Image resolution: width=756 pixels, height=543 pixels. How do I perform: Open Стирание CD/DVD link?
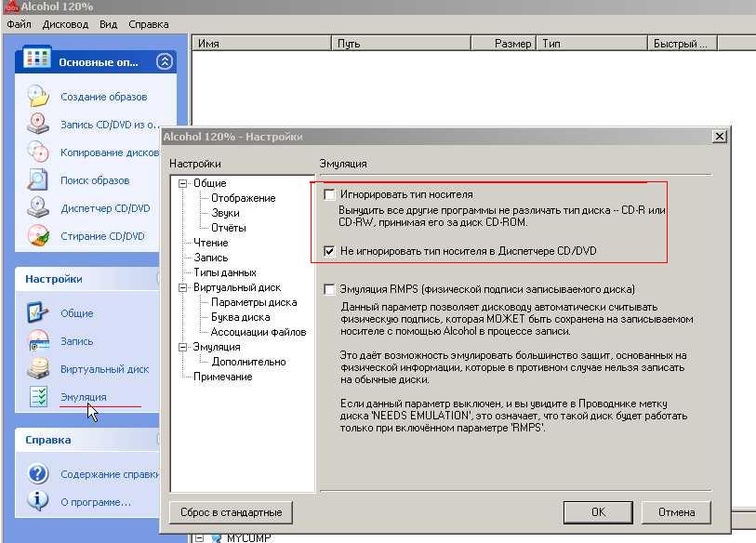[x=102, y=236]
